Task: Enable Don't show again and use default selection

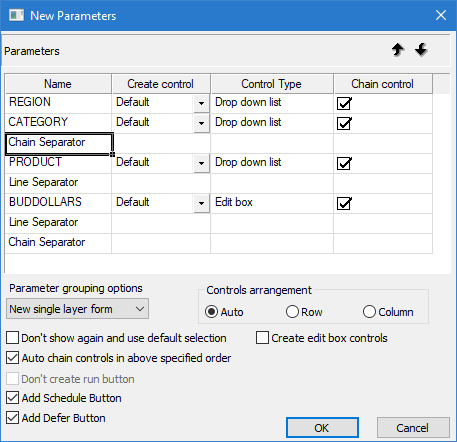Action: pos(13,338)
